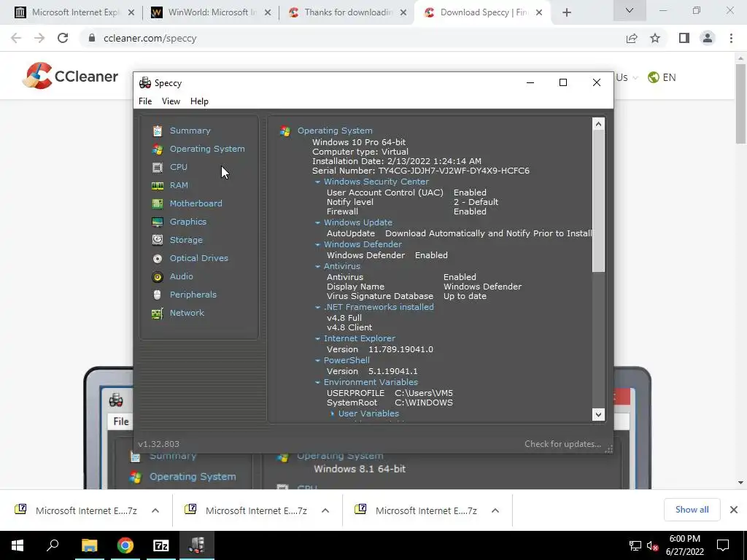747x560 pixels.
Task: Close the downloads bar
Action: pos(734,510)
